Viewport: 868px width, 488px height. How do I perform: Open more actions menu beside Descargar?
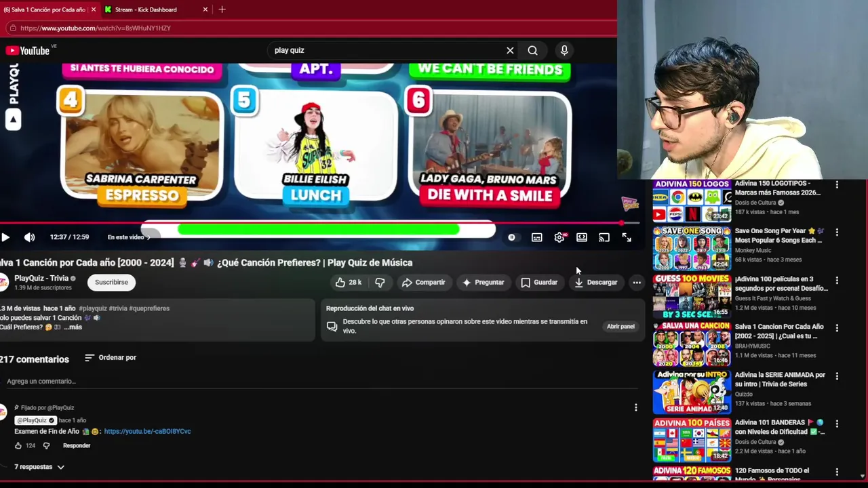click(637, 283)
